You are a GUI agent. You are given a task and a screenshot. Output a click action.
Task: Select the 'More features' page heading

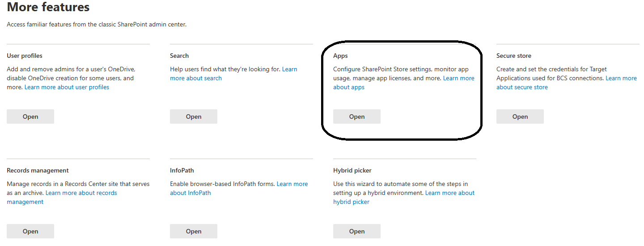click(x=48, y=7)
